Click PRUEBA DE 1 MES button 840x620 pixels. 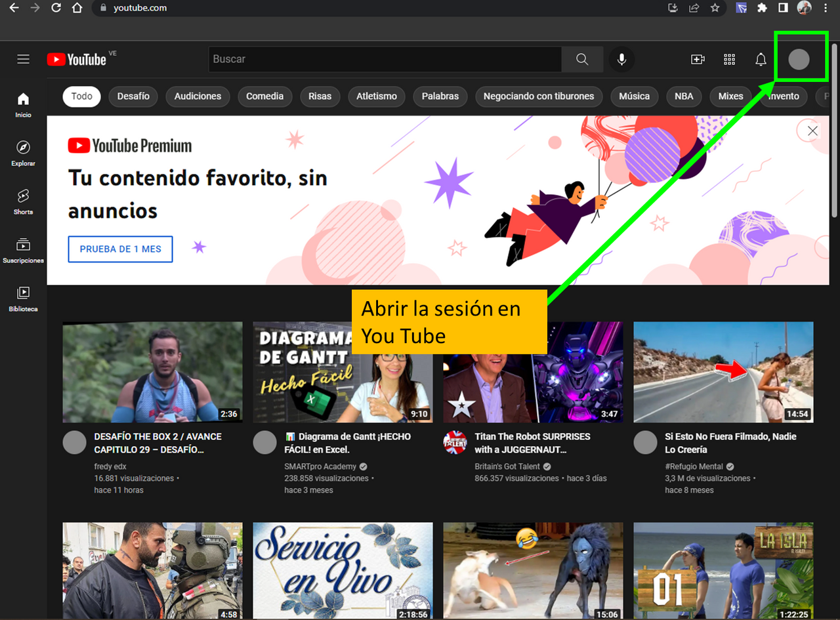tap(120, 249)
